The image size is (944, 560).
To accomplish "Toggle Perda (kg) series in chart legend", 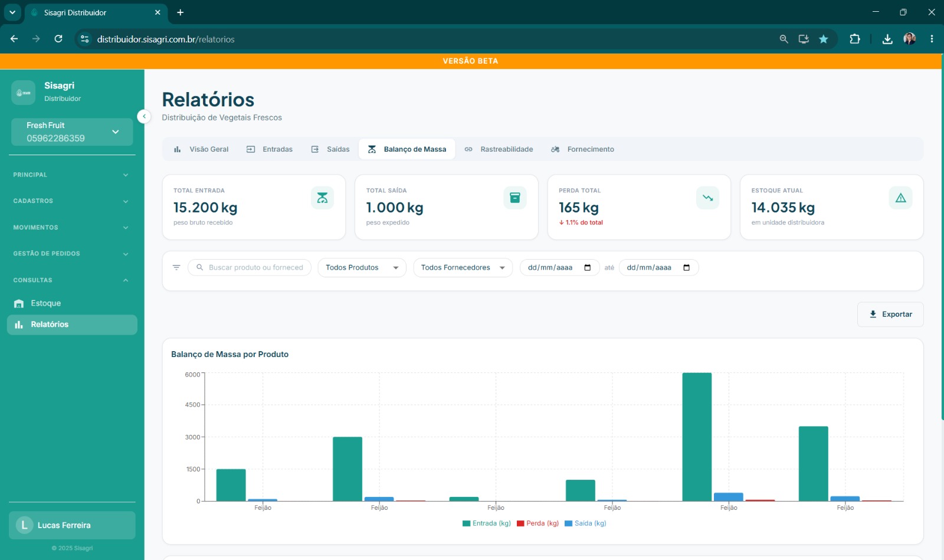I will (537, 523).
